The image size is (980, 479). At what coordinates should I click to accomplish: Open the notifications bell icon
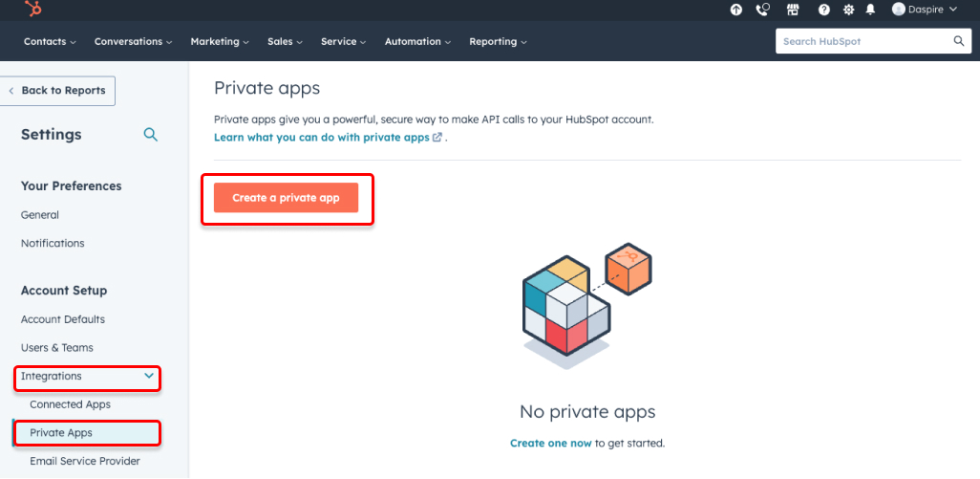click(870, 10)
